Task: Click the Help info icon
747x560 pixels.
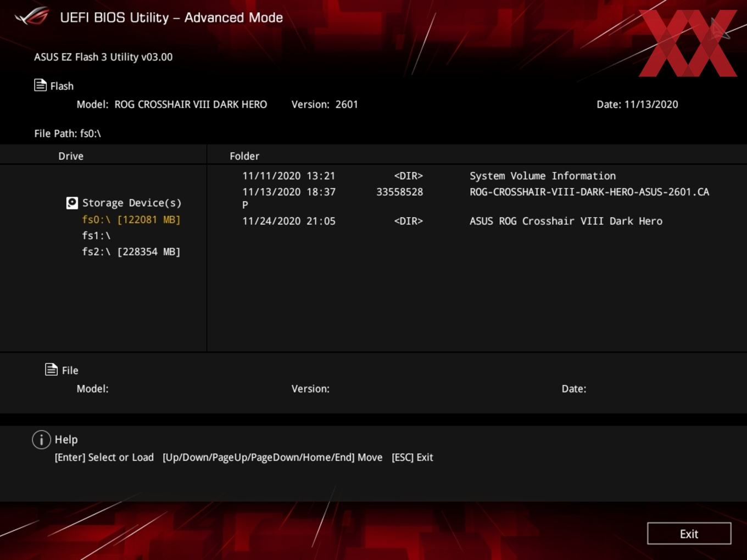Action: tap(41, 439)
